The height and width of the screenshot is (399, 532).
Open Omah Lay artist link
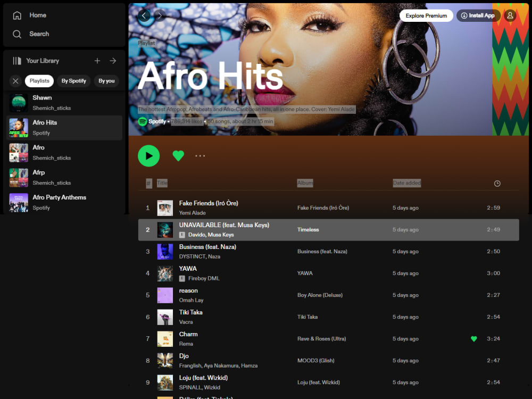point(192,300)
